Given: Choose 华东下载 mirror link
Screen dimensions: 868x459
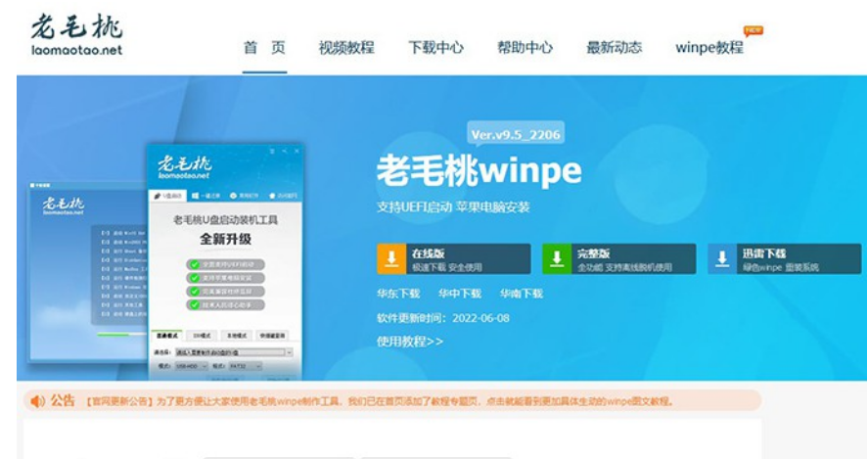Looking at the screenshot, I should pyautogui.click(x=398, y=294).
